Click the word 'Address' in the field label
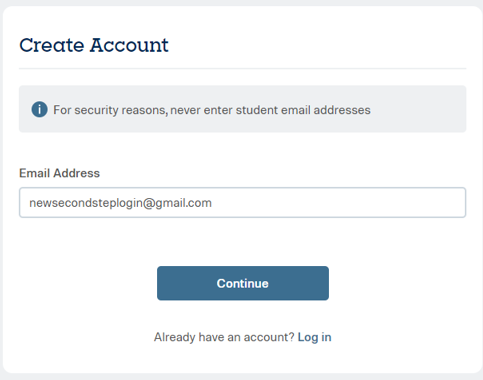The image size is (483, 380). point(76,173)
